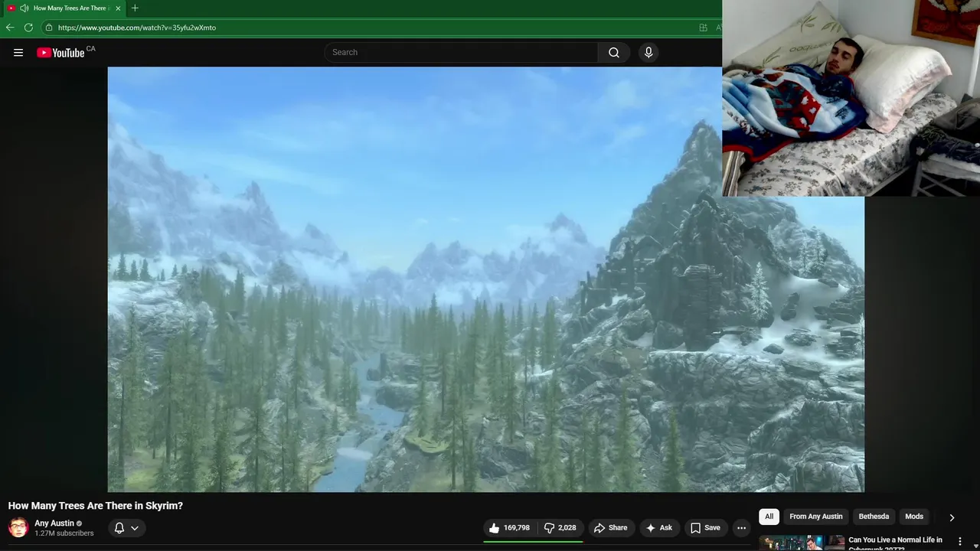Expand the subscription notification dropdown chevron

pos(135,528)
